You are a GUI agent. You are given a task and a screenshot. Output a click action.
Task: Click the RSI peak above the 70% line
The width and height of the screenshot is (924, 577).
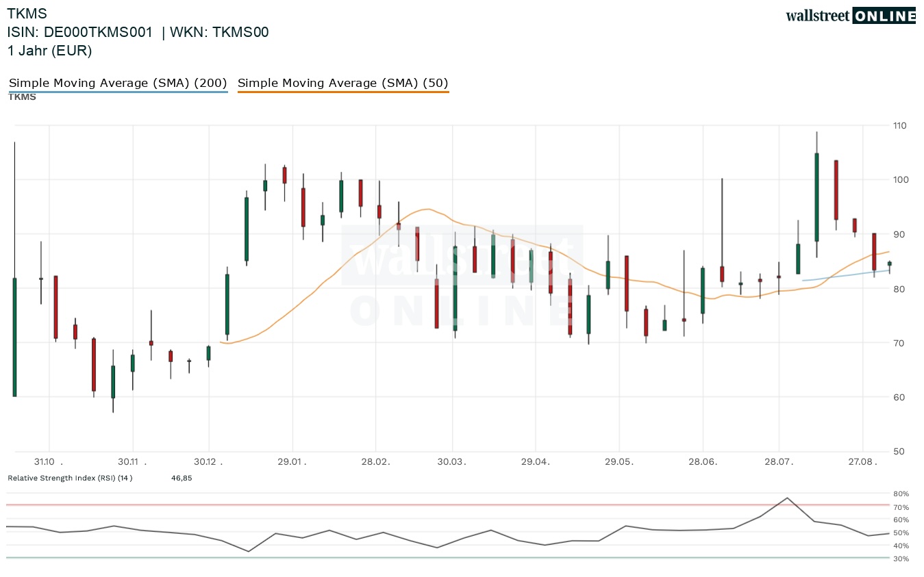click(788, 498)
